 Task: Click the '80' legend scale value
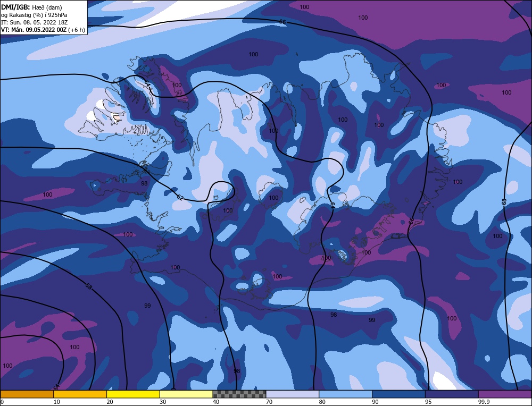(322, 402)
